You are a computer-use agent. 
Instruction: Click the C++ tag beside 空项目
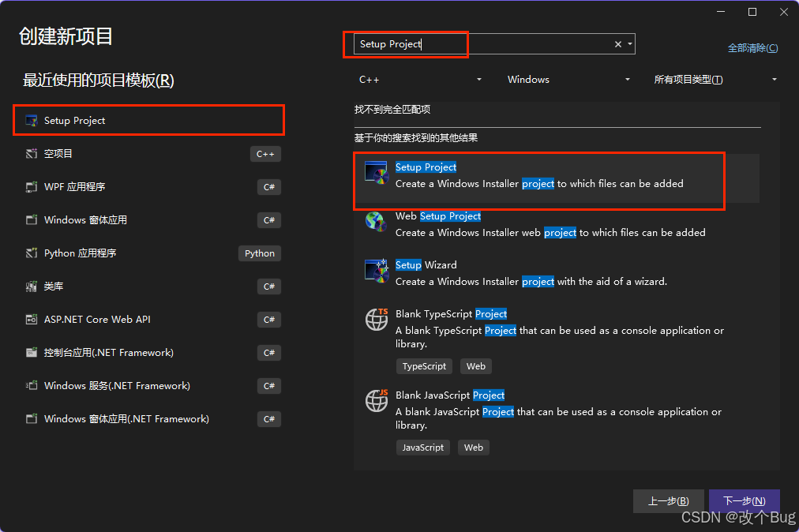[x=265, y=154]
